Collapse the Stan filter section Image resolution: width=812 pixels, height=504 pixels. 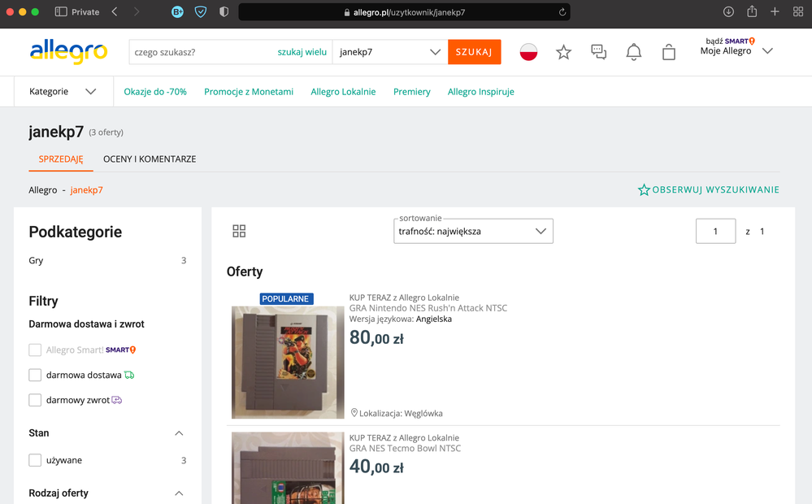click(179, 433)
